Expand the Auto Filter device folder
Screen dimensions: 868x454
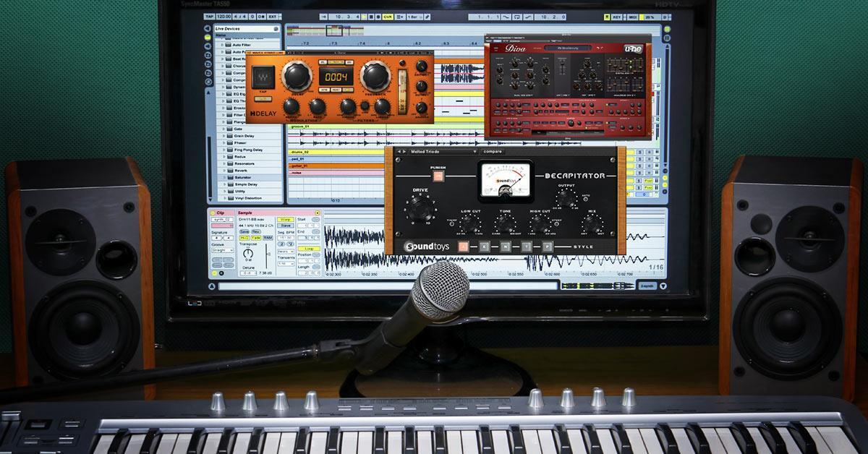(223, 45)
